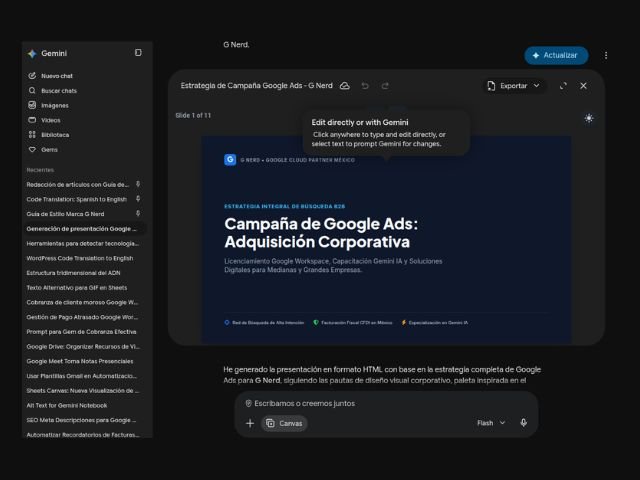Open chat Cobranza de cliente moroso
The width and height of the screenshot is (640, 480).
[x=82, y=302]
